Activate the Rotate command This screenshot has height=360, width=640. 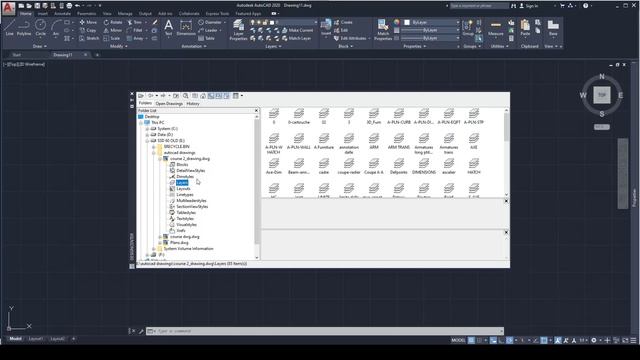coord(113,22)
